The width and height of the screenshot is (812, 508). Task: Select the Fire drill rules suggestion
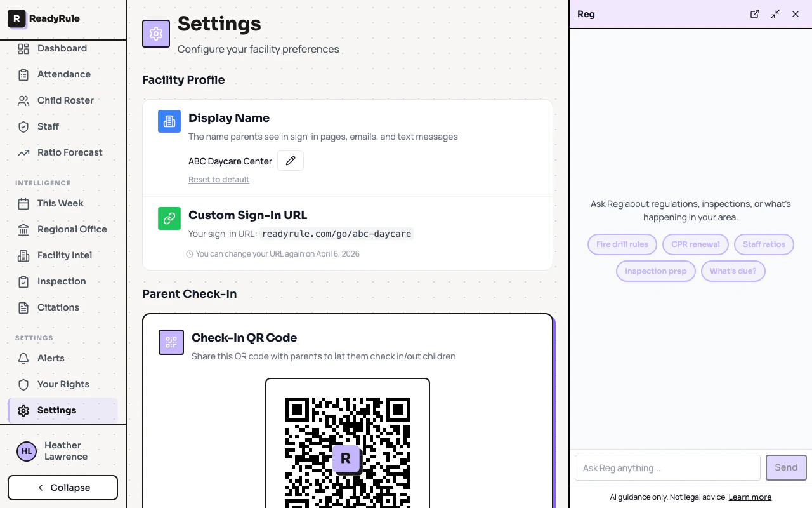pyautogui.click(x=622, y=244)
